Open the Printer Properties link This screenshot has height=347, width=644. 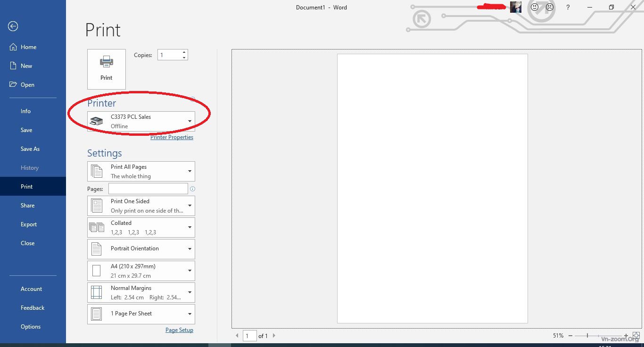tap(172, 137)
